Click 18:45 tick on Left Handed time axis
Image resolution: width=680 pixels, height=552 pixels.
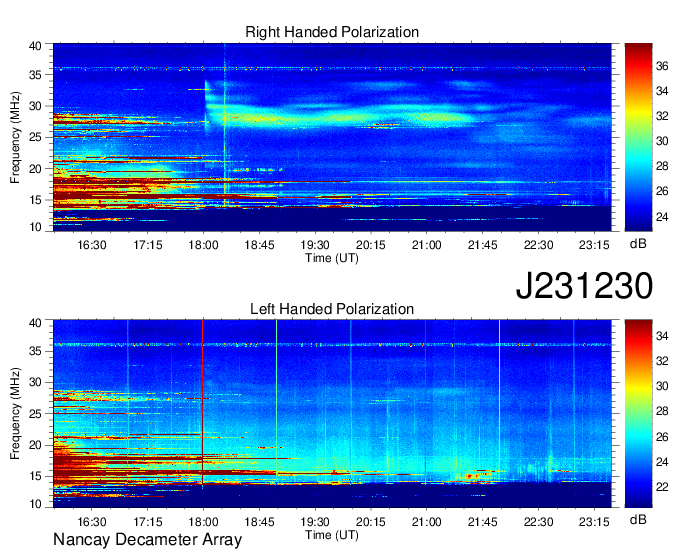(x=259, y=522)
